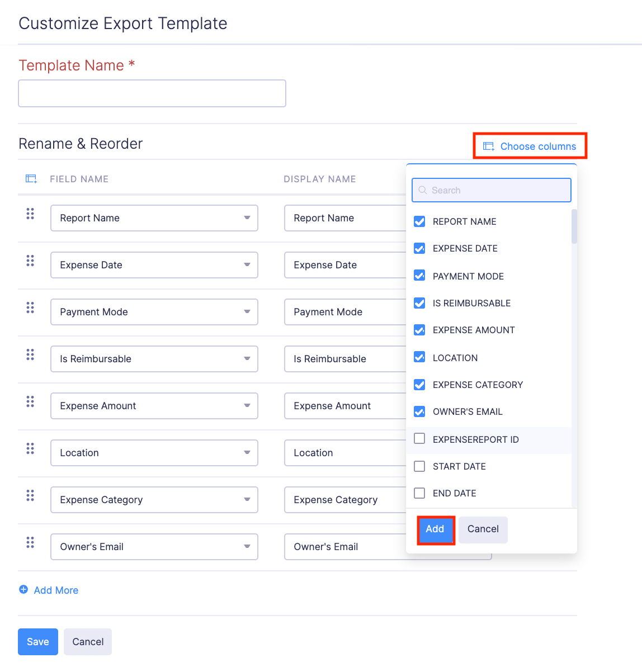
Task: Check the START DATE column
Action: [419, 466]
